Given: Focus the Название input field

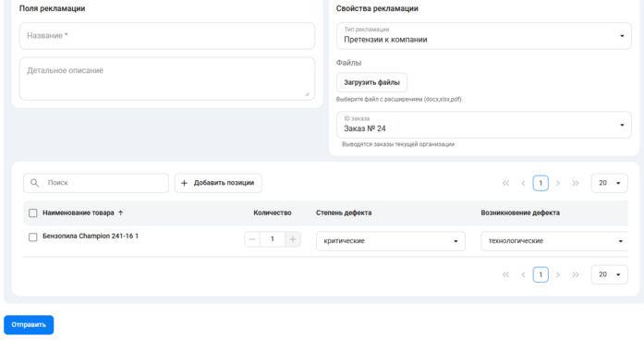Looking at the screenshot, I should coord(167,36).
